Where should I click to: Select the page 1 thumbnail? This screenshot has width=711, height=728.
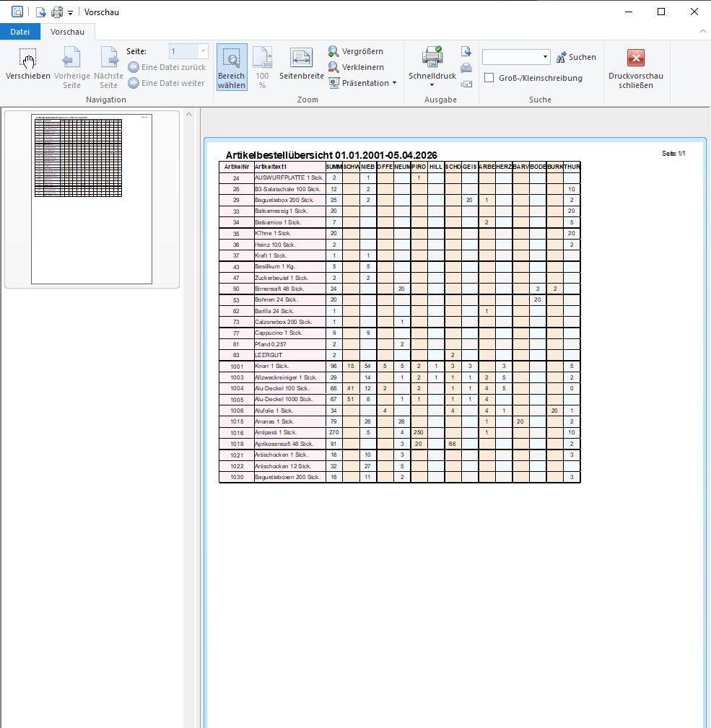(92, 198)
